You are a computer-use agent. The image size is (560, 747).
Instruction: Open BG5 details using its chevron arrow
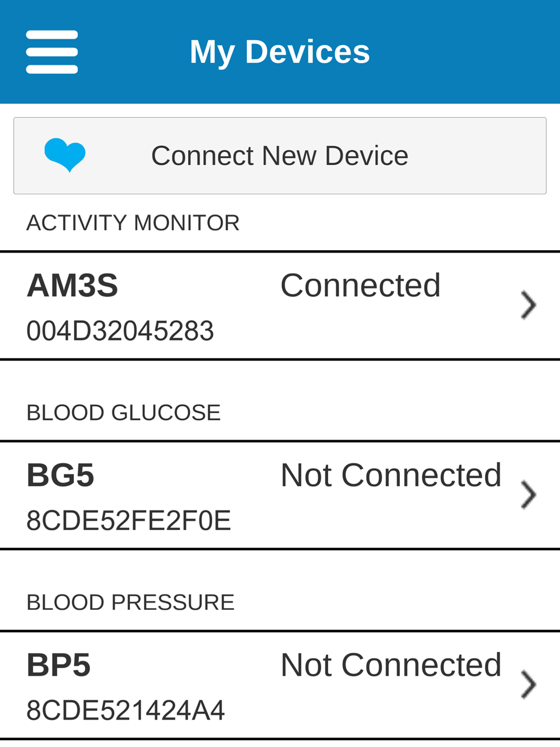coord(528,495)
